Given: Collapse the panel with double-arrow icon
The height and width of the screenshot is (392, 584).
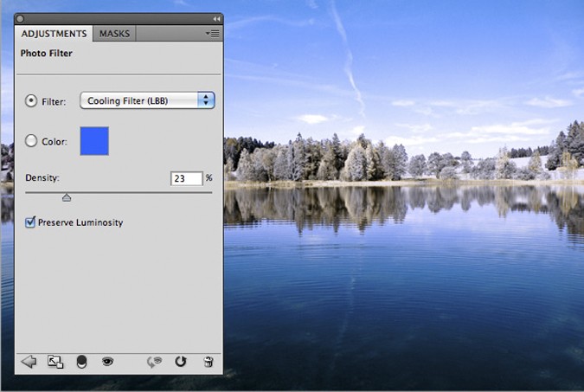Looking at the screenshot, I should 216,19.
